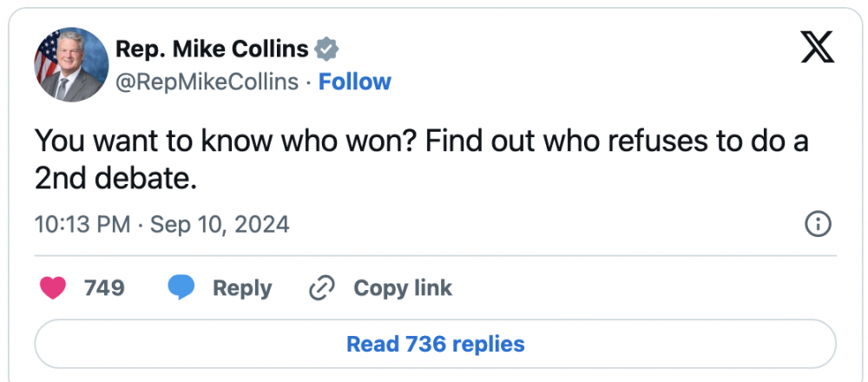The width and height of the screenshot is (868, 382).
Task: Read 736 replies
Action: 435,344
